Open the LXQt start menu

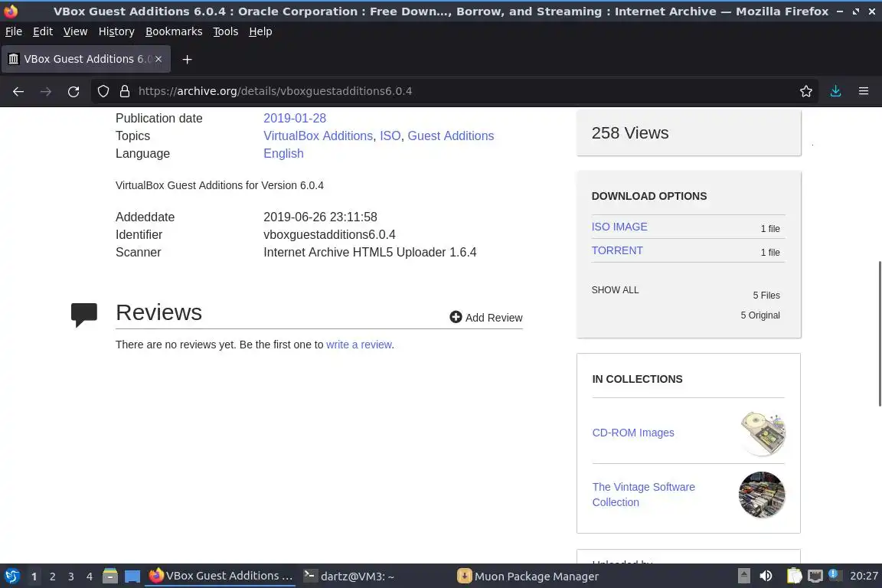point(11,577)
